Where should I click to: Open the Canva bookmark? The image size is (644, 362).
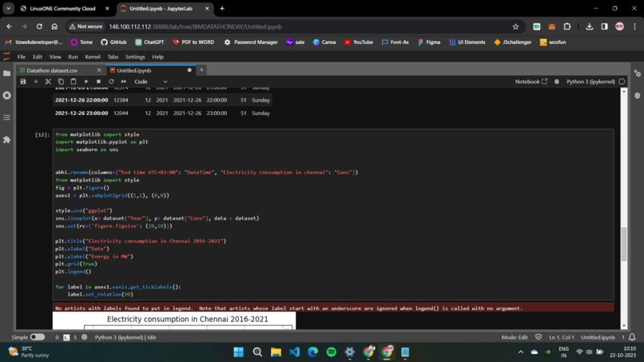pyautogui.click(x=324, y=42)
